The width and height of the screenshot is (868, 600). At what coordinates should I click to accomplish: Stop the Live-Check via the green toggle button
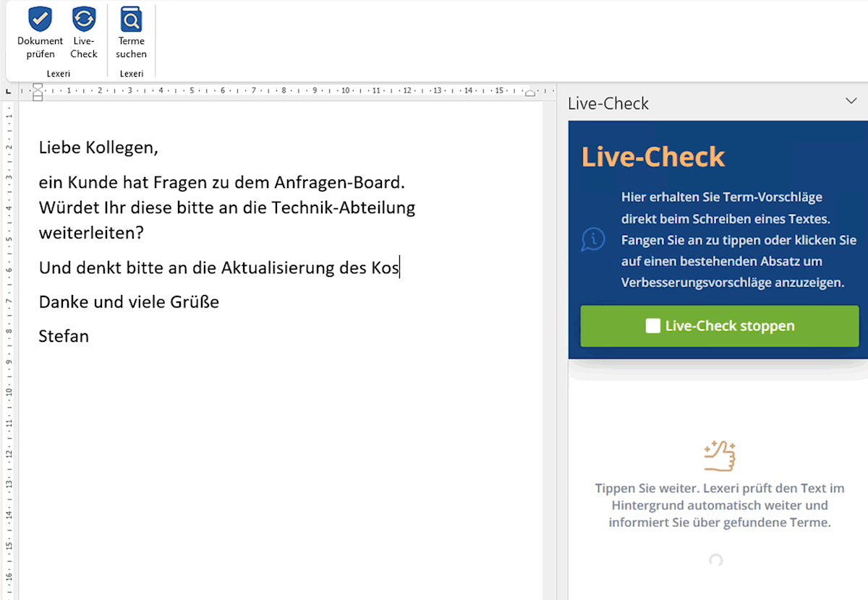pos(719,325)
